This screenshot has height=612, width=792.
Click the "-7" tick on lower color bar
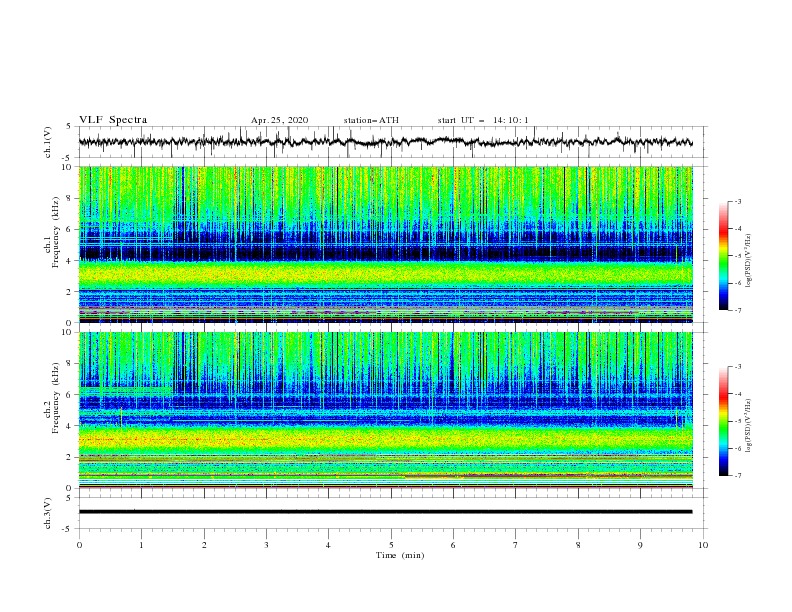tap(737, 476)
